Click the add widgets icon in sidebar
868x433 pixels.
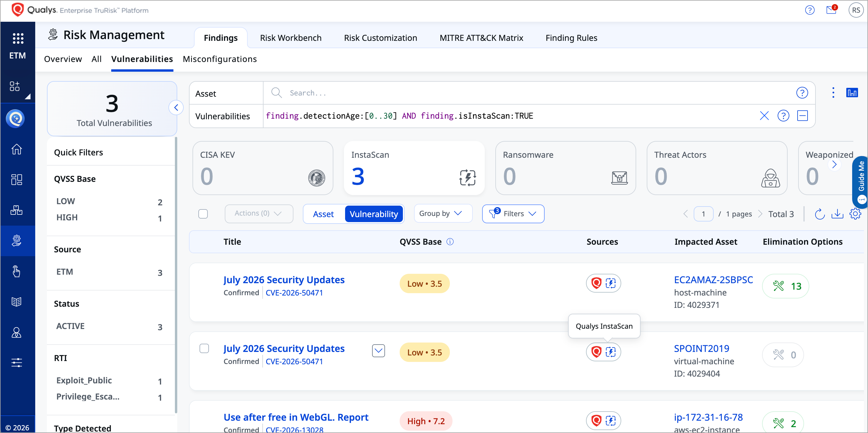(x=15, y=86)
